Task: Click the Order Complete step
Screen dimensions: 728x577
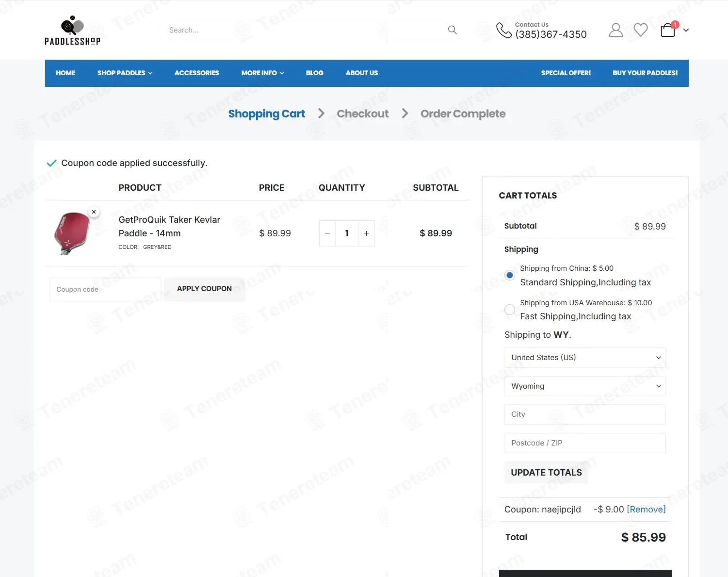Action: 463,114
